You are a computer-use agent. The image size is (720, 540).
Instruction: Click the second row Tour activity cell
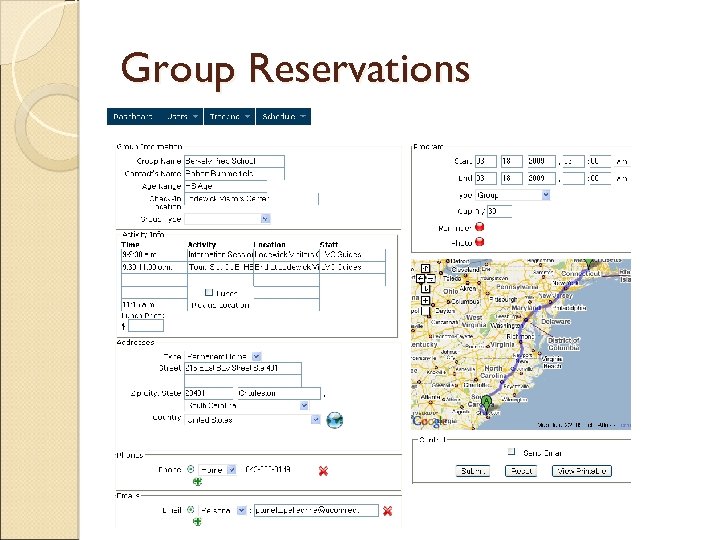(220, 267)
